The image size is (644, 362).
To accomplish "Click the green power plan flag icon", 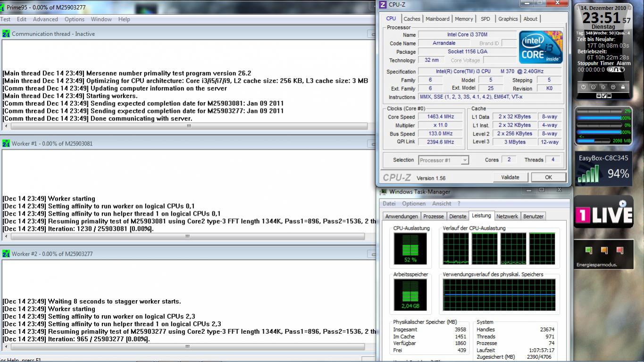I will coord(588,250).
